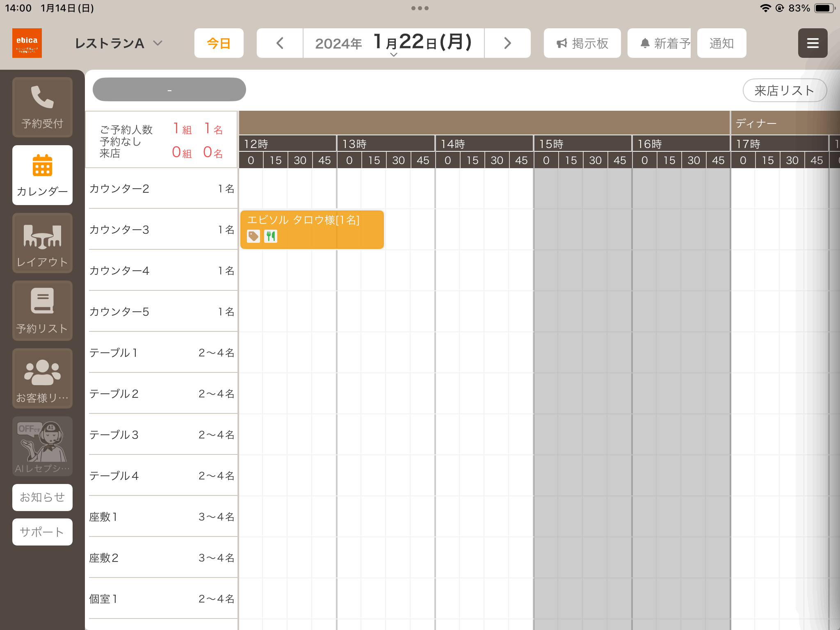Click the ご予約人数 summary label

point(126,130)
